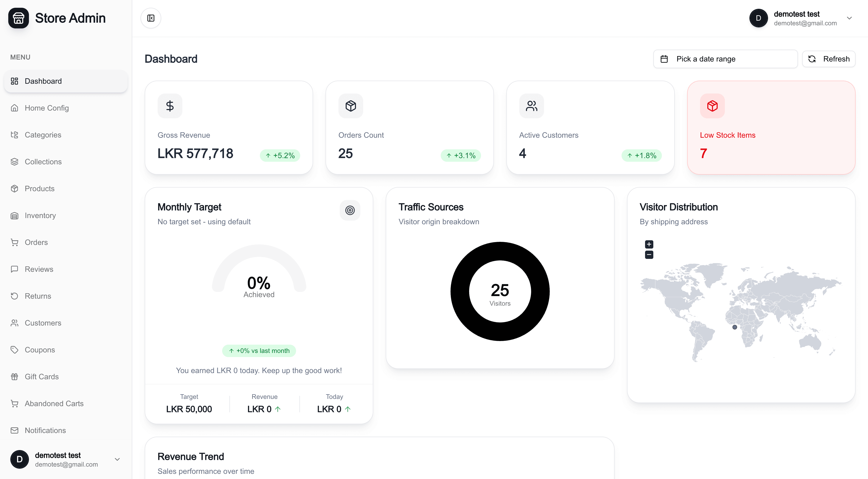
Task: Select the Coupons tag icon in the sidebar
Action: tap(14, 350)
